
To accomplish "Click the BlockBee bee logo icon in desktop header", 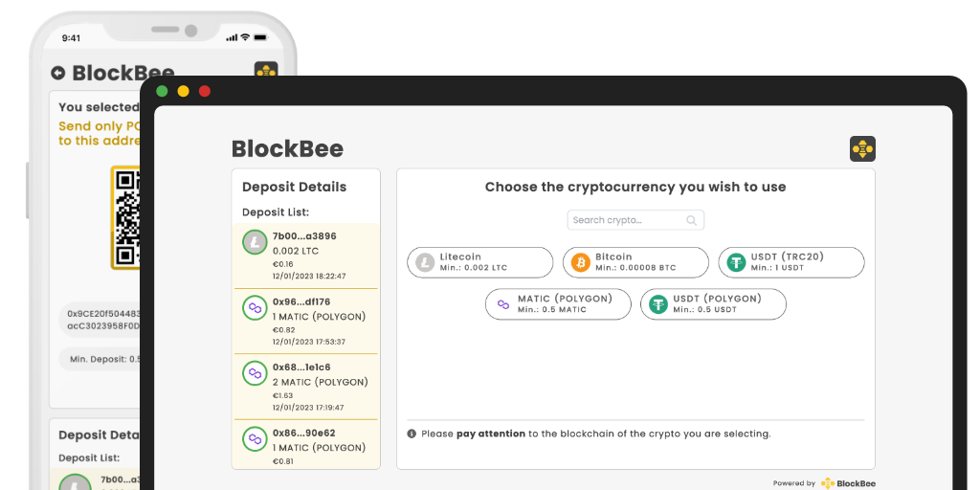I will (862, 148).
